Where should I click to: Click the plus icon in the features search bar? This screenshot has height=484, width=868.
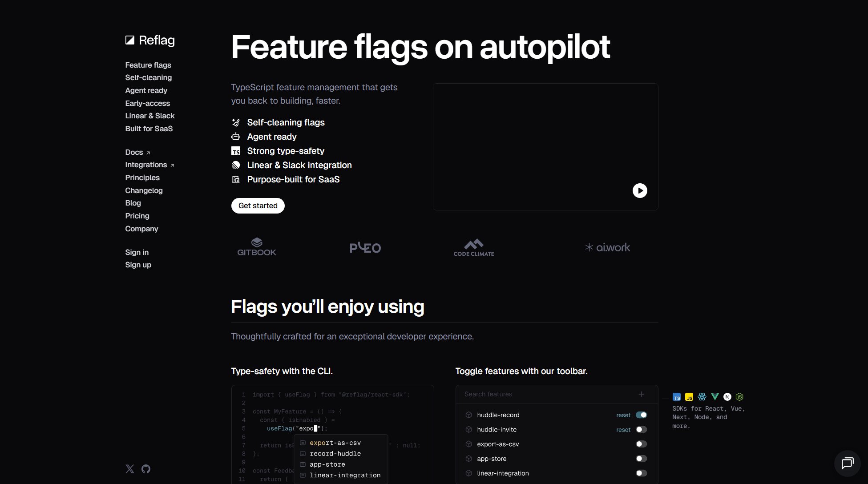pos(642,394)
